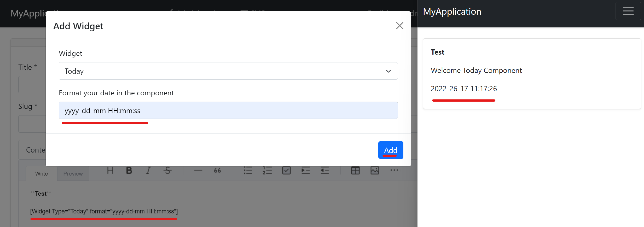
Task: Insert an image into the content
Action: (x=375, y=170)
